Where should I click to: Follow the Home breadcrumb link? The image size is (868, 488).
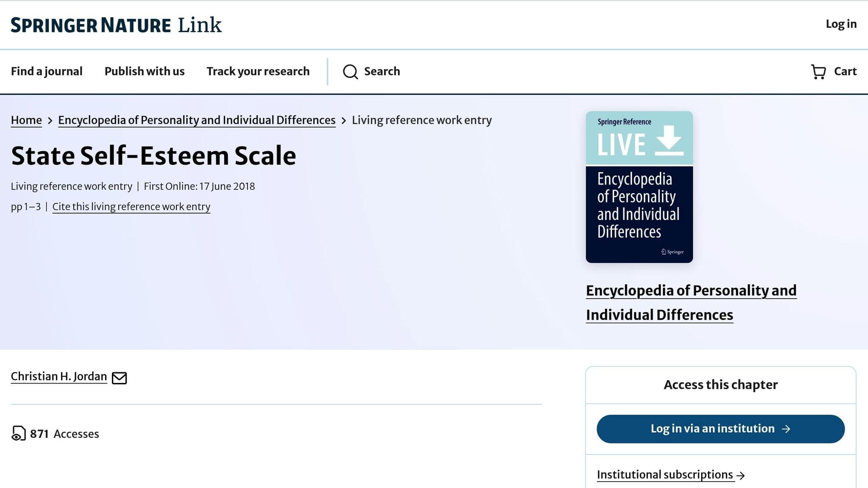[26, 120]
